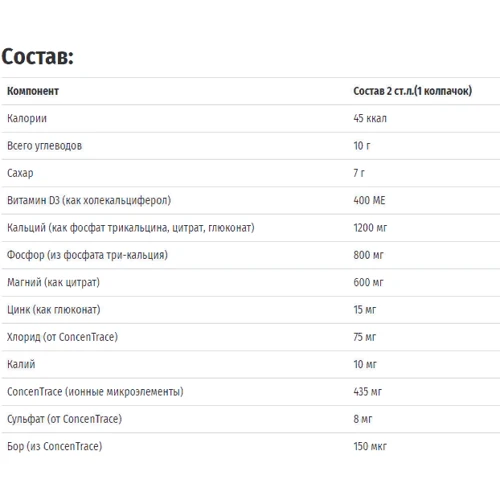Select the Цинк (как глюконат) row
The height and width of the screenshot is (500, 500).
point(251,310)
